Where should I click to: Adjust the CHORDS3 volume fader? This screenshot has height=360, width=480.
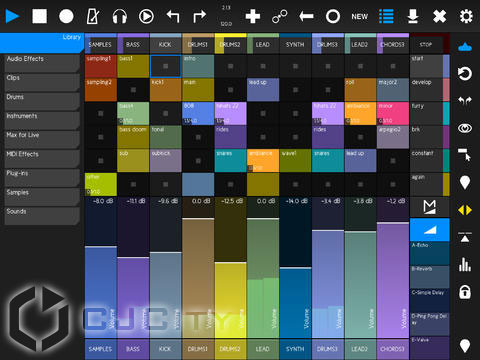pos(393,268)
